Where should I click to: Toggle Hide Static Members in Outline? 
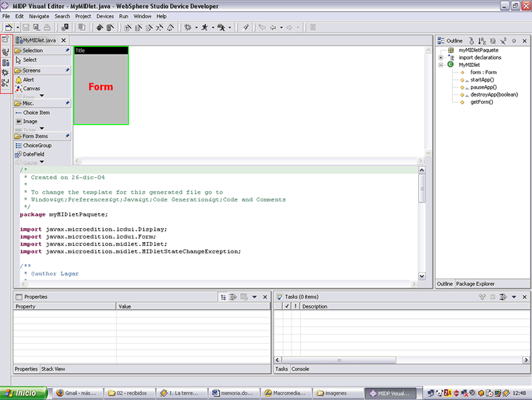(504, 41)
